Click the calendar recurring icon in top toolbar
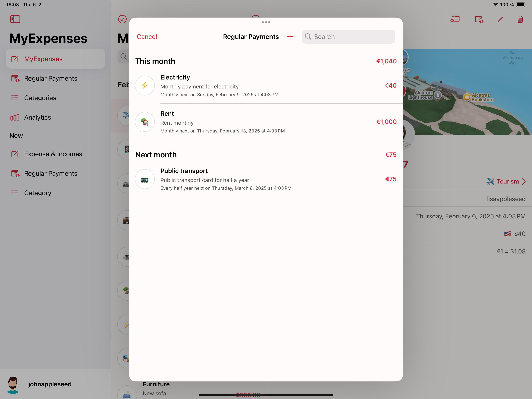 click(479, 19)
